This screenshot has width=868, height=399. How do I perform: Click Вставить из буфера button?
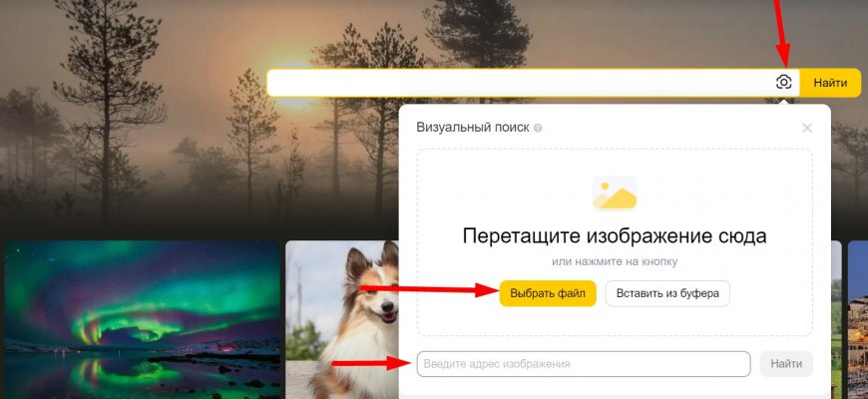(x=667, y=293)
